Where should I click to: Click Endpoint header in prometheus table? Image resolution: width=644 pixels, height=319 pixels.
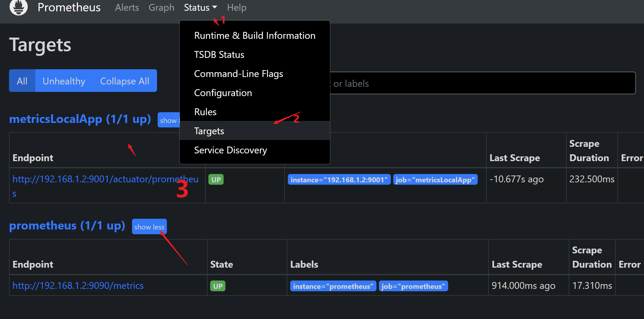coord(33,264)
